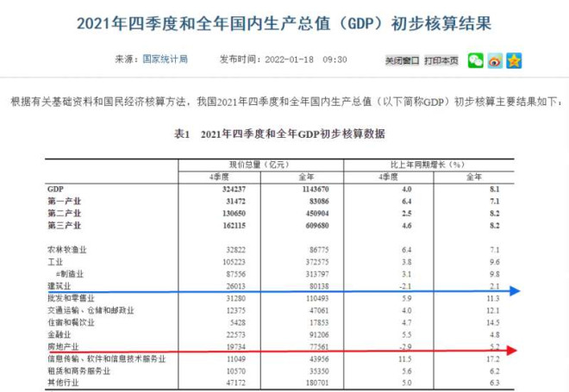This screenshot has height=392, width=569.
Task: Click the GDP row label
Action: point(55,189)
